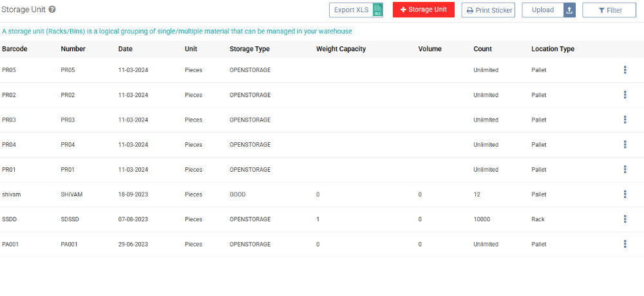Screen dimensions: 644x296
Task: Export the storage units as XLS
Action: click(356, 10)
